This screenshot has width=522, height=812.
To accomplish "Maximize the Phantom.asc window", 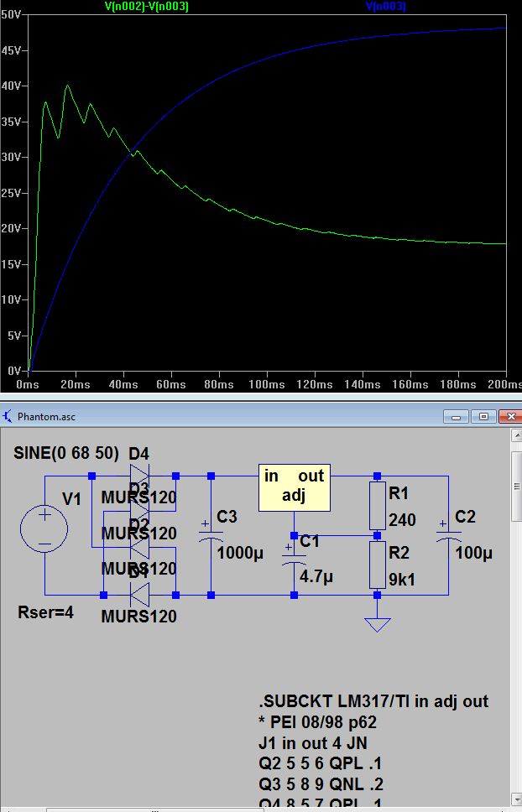I will (483, 416).
